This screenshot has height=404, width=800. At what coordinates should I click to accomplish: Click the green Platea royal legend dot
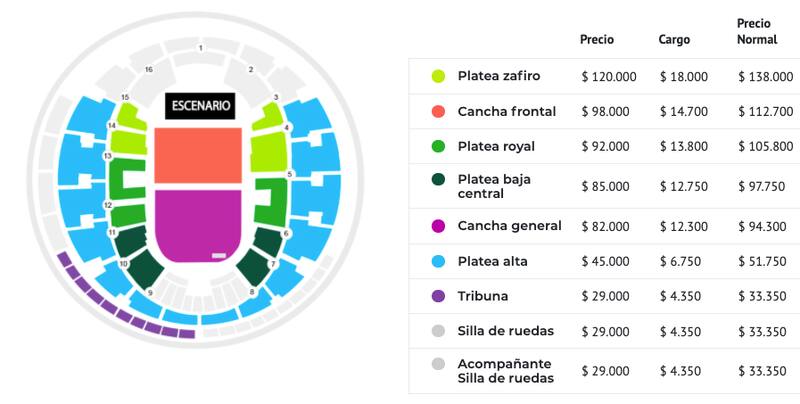[438, 146]
